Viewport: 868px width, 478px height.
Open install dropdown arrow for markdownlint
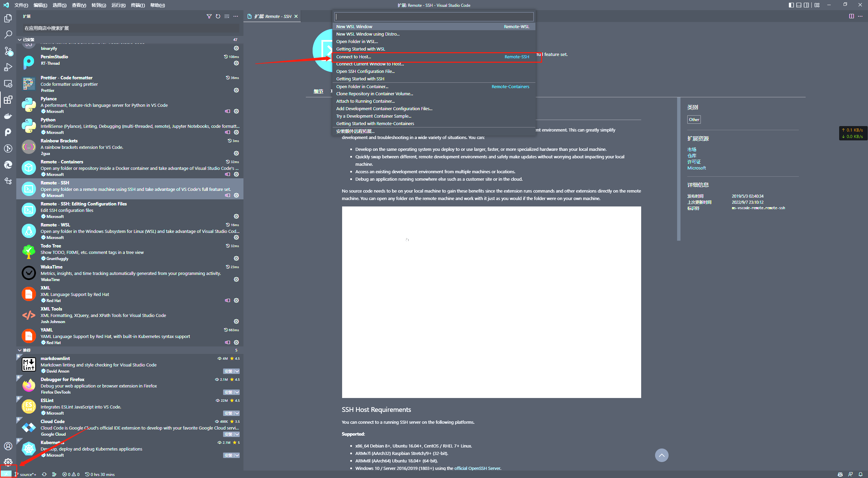point(237,371)
